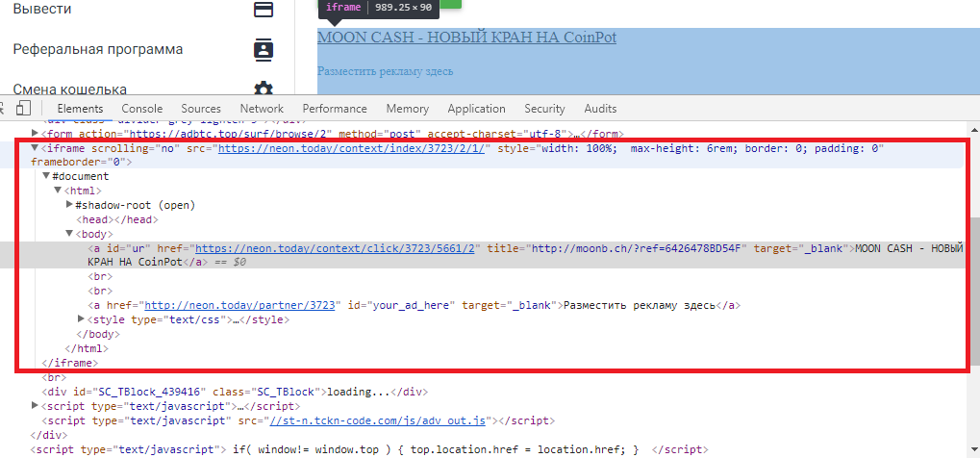The width and height of the screenshot is (980, 458).
Task: Expand the collapsed script type="text/javascript" node
Action: tap(35, 405)
